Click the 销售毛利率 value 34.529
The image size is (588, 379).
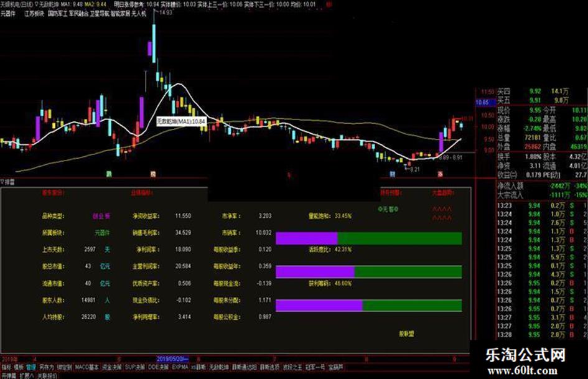tap(183, 233)
